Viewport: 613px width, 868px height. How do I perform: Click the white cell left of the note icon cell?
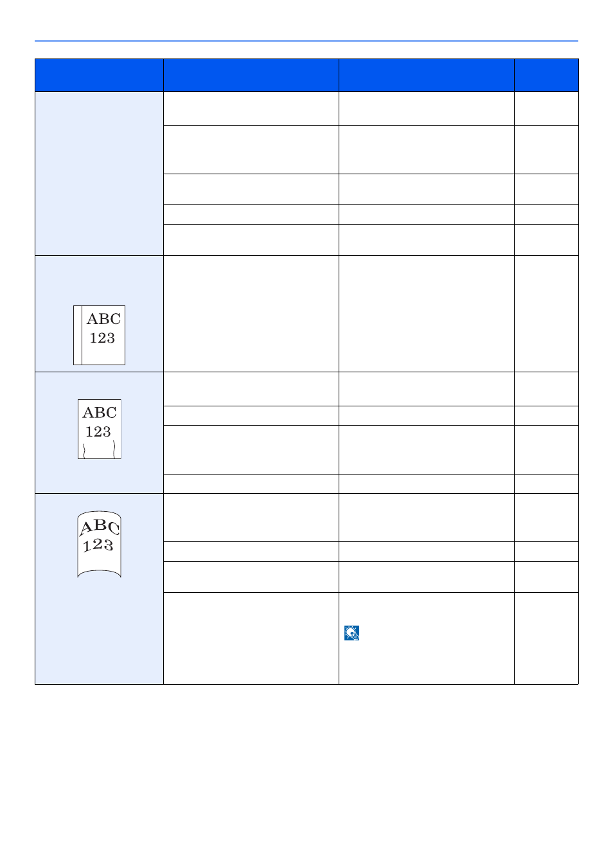tap(251, 638)
